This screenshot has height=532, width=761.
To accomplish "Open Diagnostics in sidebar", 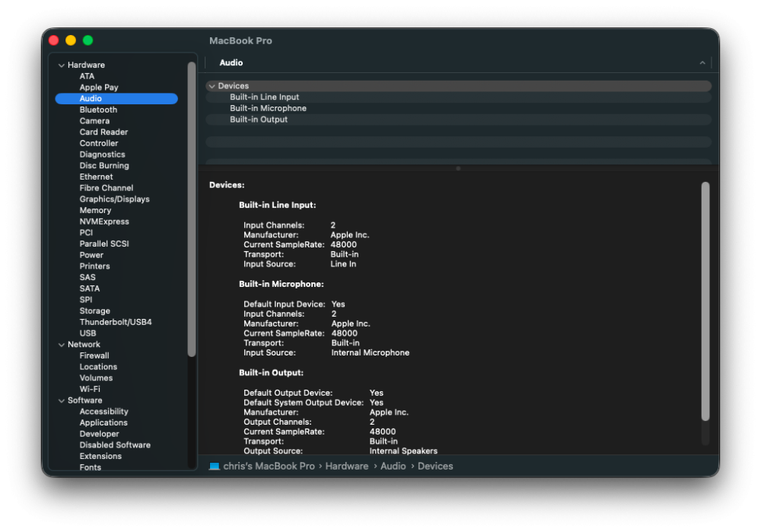I will pos(103,155).
